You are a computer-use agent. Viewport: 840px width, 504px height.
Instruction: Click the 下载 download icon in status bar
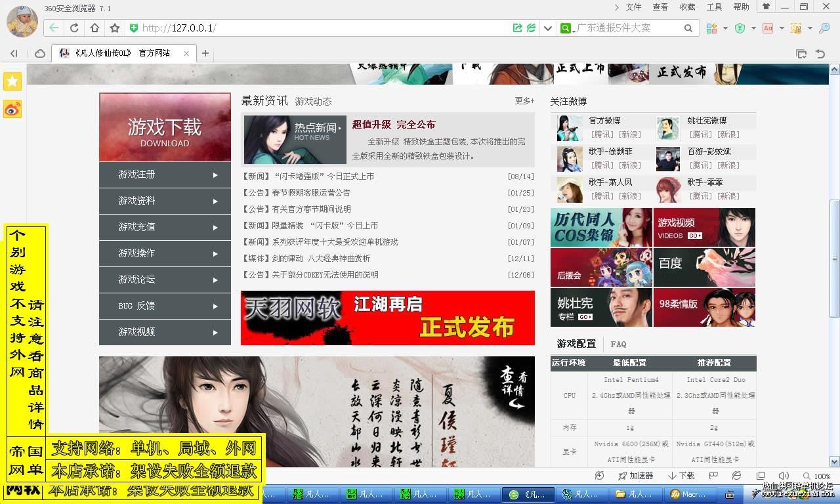point(681,476)
